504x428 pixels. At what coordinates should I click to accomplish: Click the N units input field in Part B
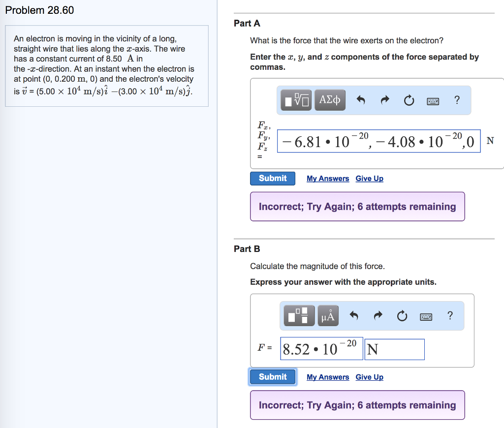click(394, 349)
